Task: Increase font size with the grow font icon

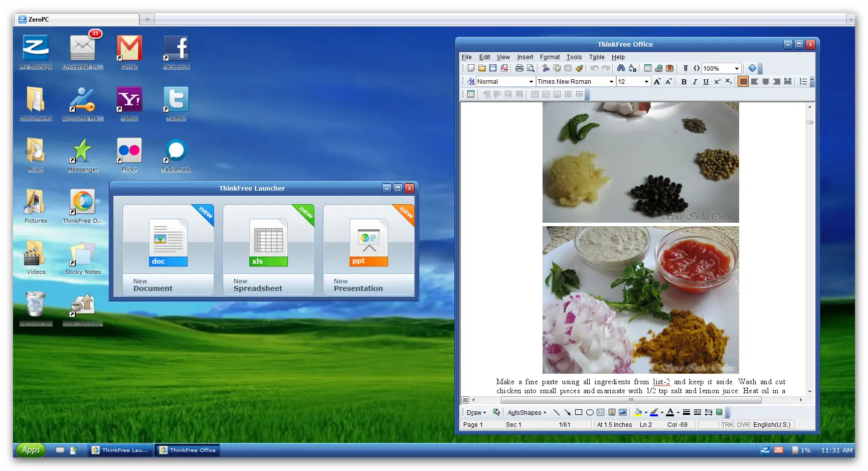Action: point(657,81)
